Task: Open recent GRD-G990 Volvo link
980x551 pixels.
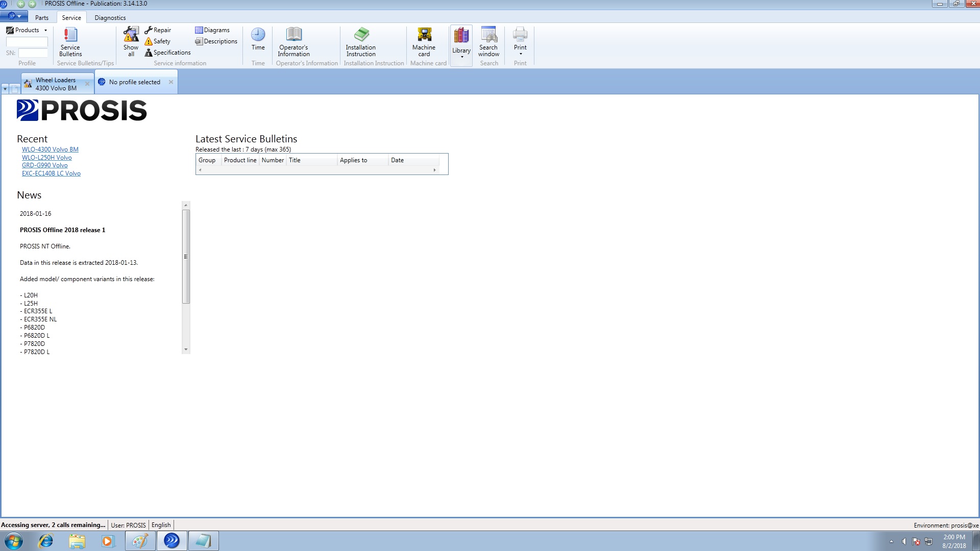Action: (45, 165)
